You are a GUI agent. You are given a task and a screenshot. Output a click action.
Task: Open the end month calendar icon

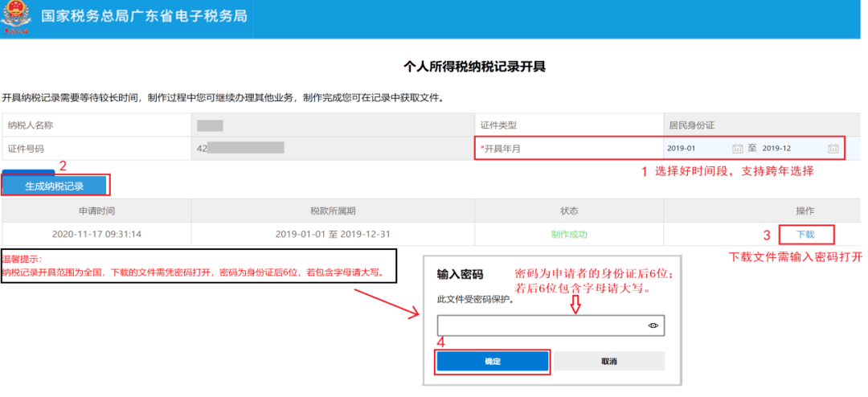tap(833, 149)
